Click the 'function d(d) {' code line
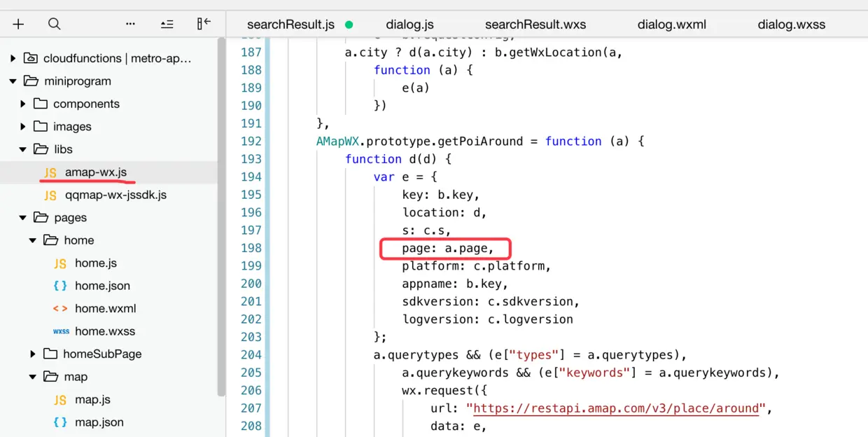This screenshot has width=868, height=437. (398, 159)
